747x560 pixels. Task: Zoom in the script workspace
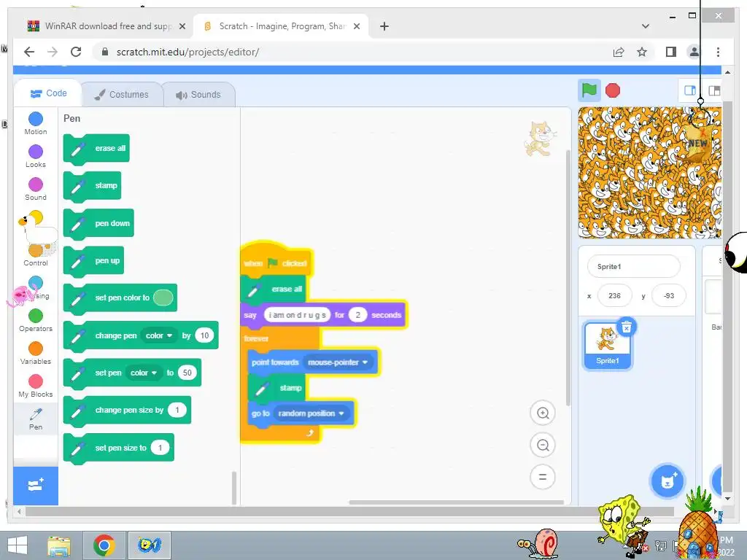pyautogui.click(x=543, y=413)
